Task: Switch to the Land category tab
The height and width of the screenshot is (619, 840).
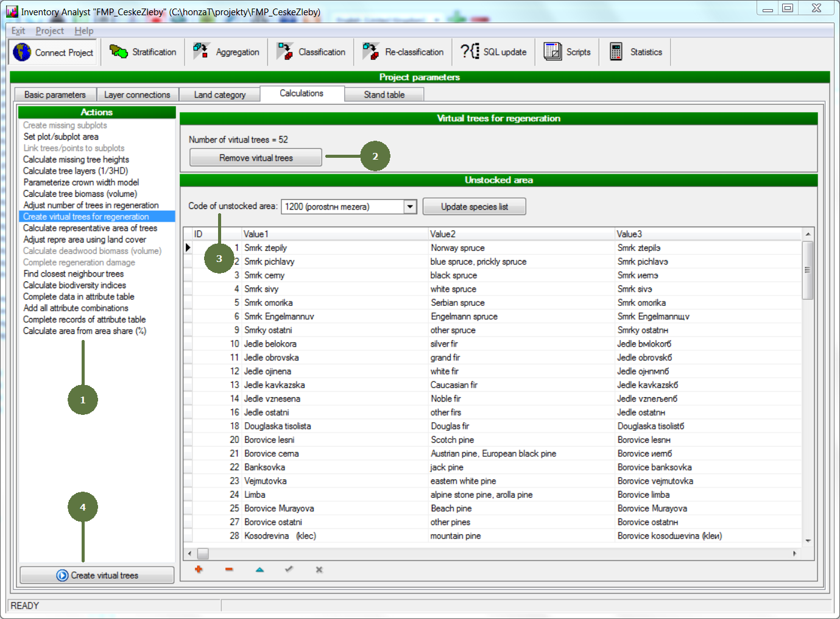Action: (220, 95)
